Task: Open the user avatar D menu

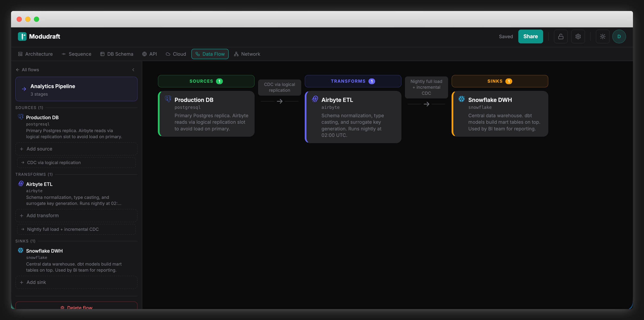Action: 619,36
